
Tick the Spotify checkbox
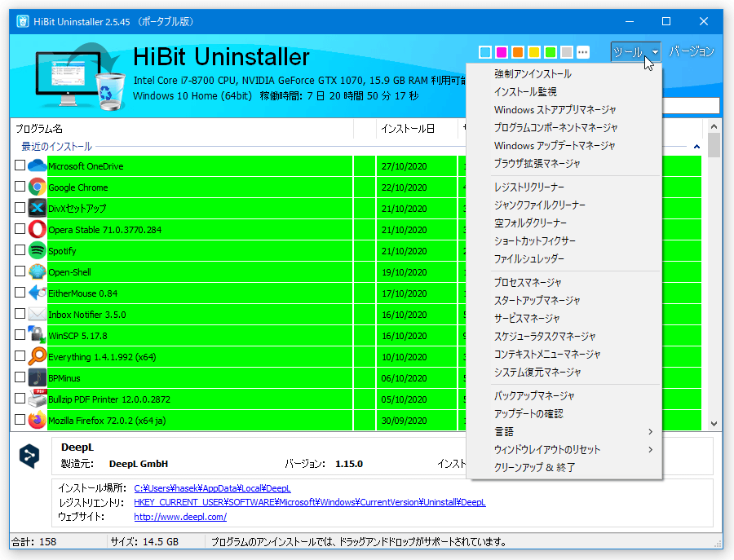(20, 249)
